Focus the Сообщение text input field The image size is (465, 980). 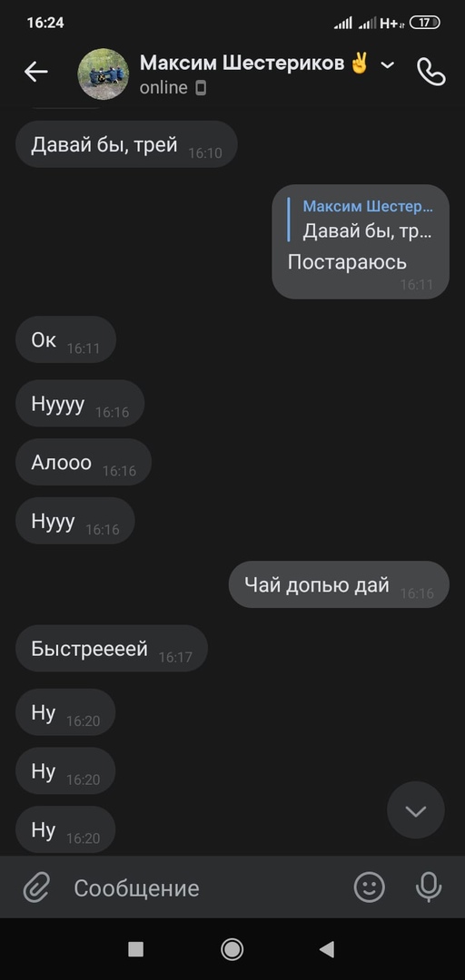pos(206,887)
